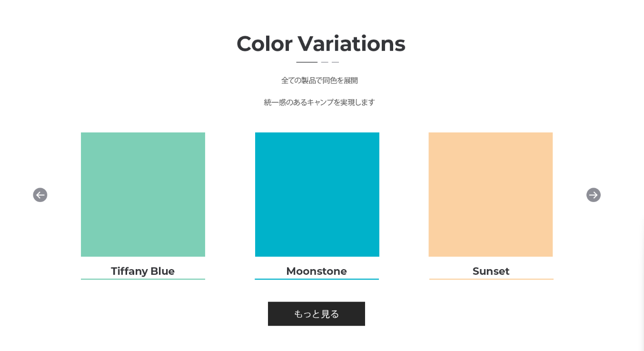Click the 統一感のあるキャンプを実現します text line
The image size is (644, 351).
tap(319, 102)
